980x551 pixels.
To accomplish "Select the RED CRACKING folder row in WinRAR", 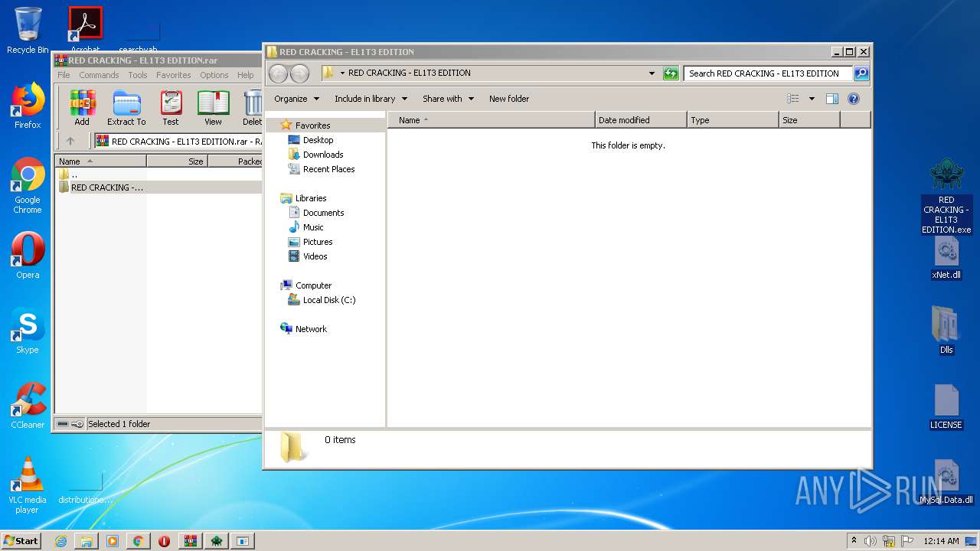I will [x=159, y=187].
